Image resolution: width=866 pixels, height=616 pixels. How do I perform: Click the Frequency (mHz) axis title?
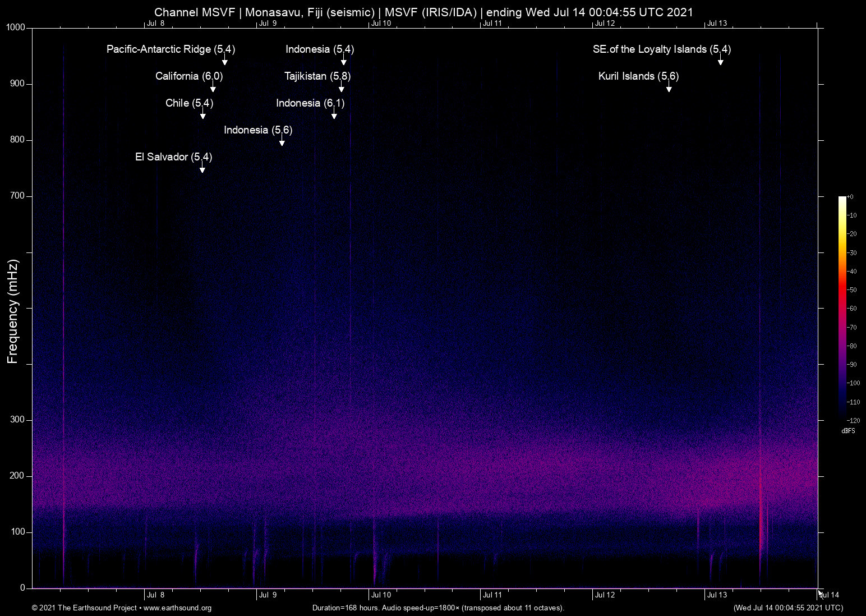point(13,311)
